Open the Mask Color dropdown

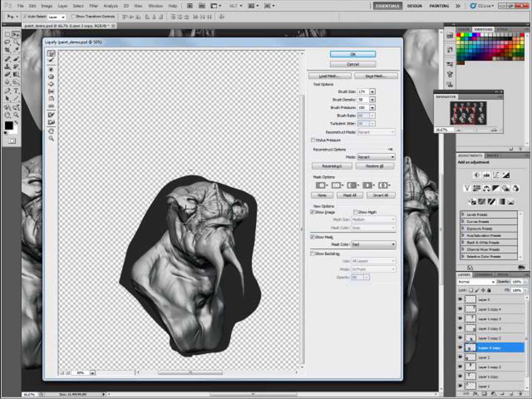[374, 244]
